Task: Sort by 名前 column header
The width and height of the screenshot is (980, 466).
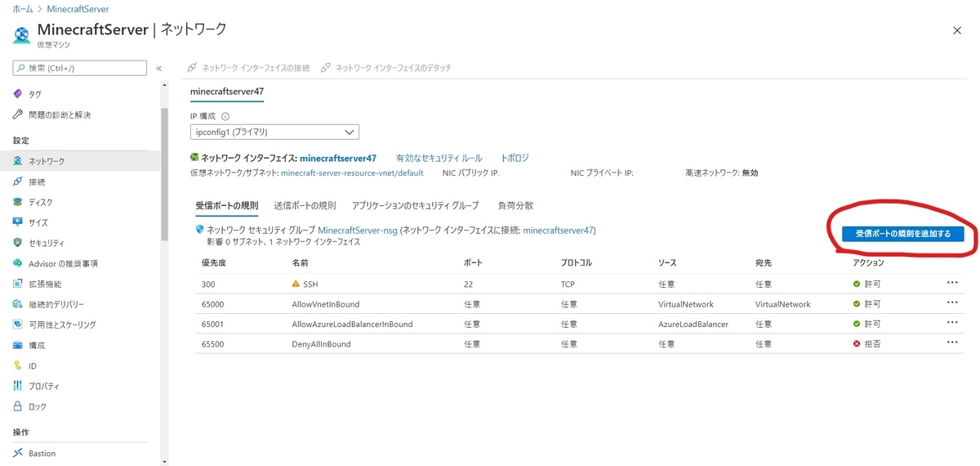Action: click(300, 263)
